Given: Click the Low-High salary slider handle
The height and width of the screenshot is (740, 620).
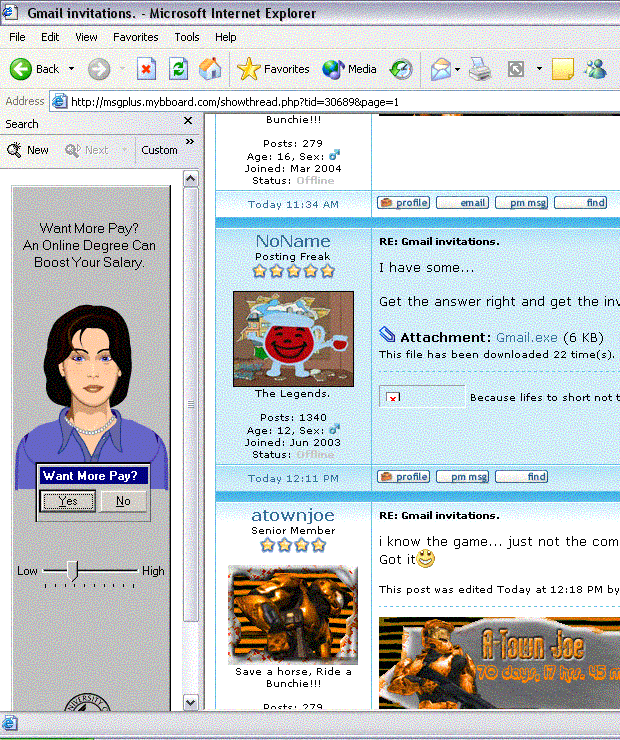Looking at the screenshot, I should (x=72, y=571).
